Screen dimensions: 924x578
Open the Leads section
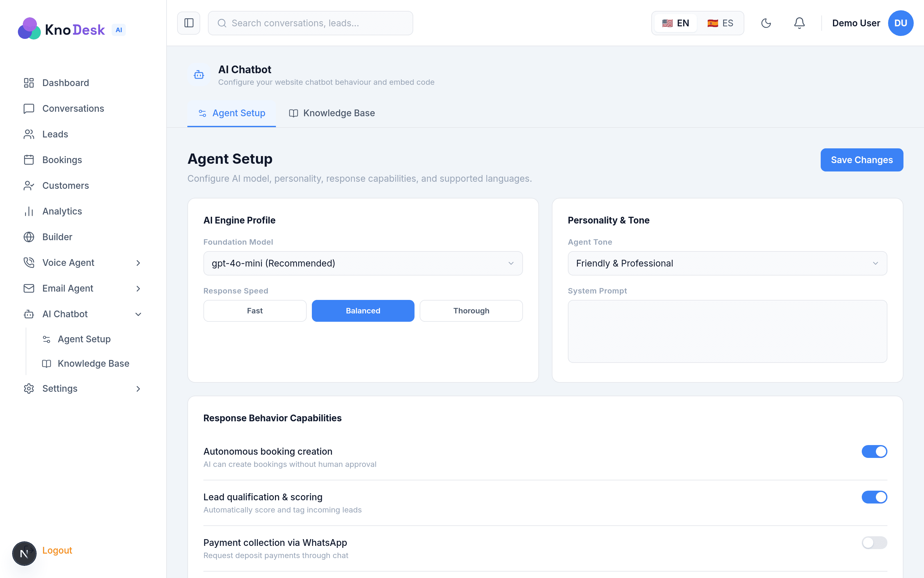(83, 134)
